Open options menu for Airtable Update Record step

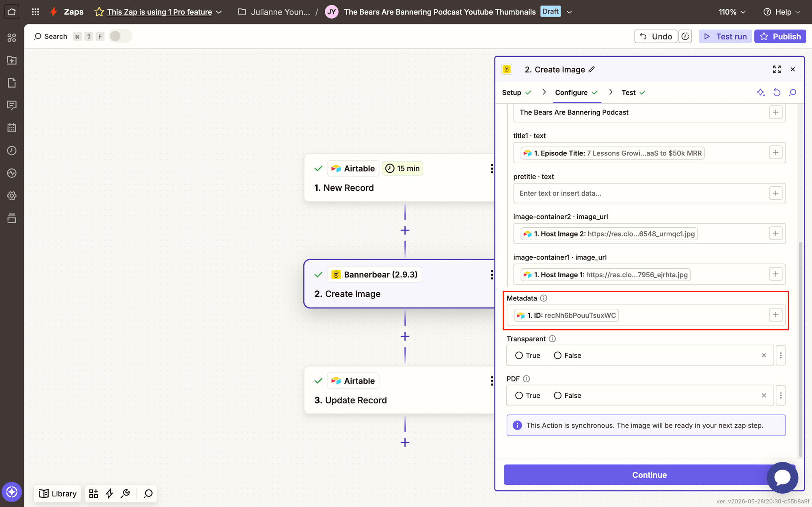click(492, 381)
